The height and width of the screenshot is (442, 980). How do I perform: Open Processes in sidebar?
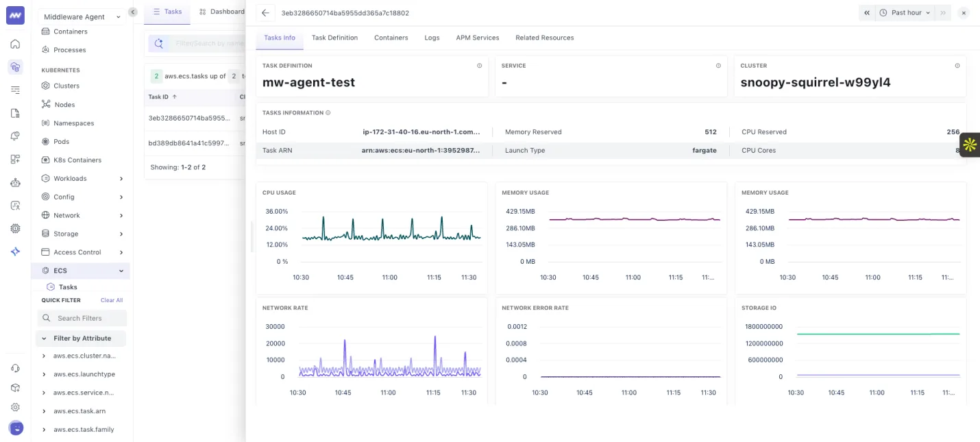69,50
